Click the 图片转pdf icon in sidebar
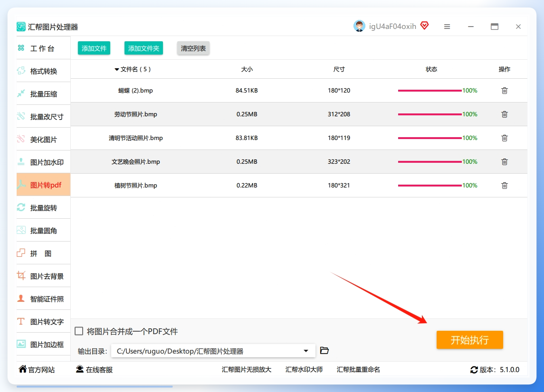544x392 pixels. (x=21, y=185)
